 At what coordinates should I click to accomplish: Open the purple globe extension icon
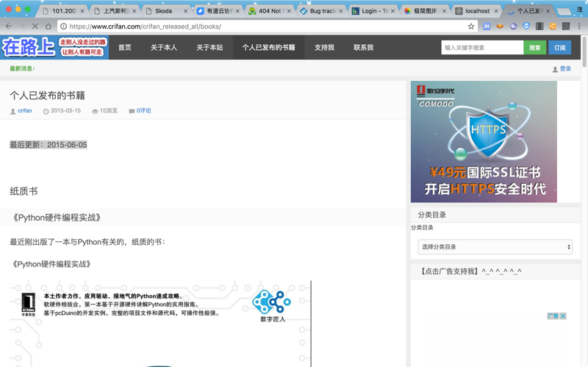(513, 26)
